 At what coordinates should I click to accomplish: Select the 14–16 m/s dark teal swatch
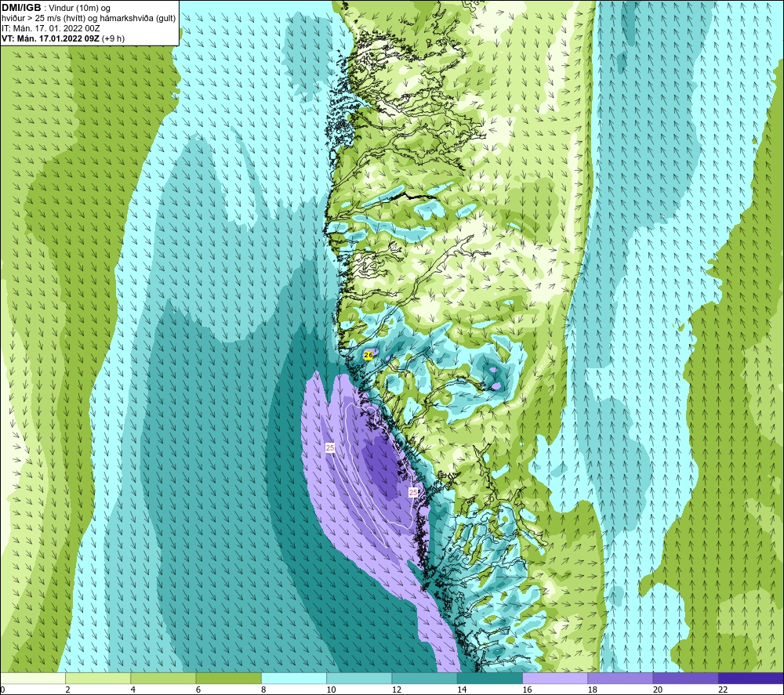coord(489,679)
